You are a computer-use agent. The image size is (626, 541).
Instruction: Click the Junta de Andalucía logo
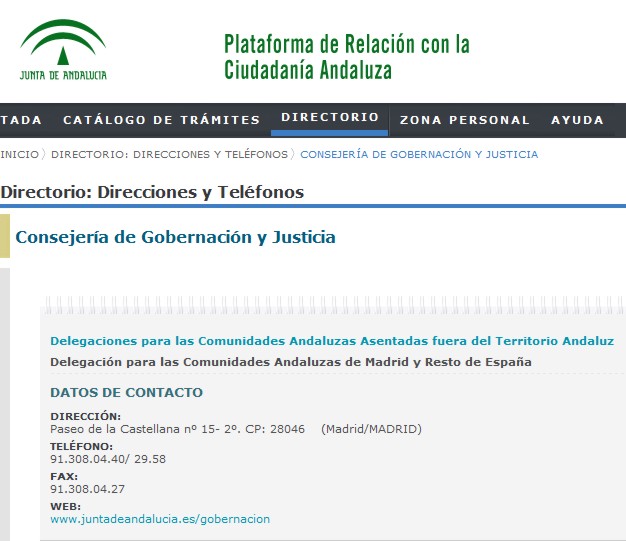click(x=63, y=51)
